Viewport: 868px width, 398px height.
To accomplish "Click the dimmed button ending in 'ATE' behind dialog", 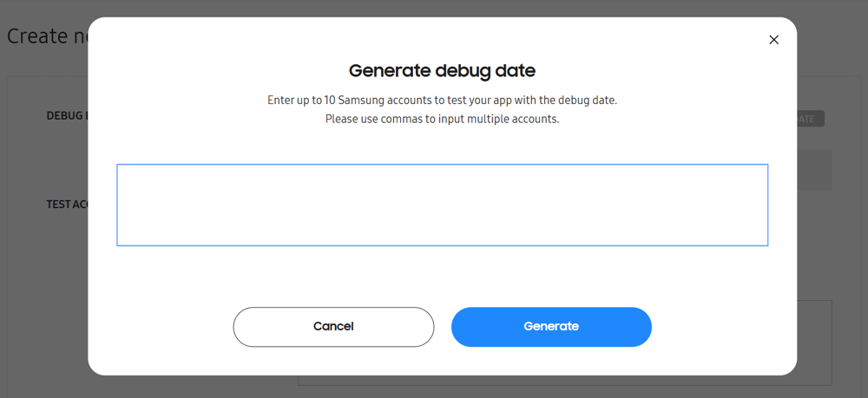I will (811, 119).
